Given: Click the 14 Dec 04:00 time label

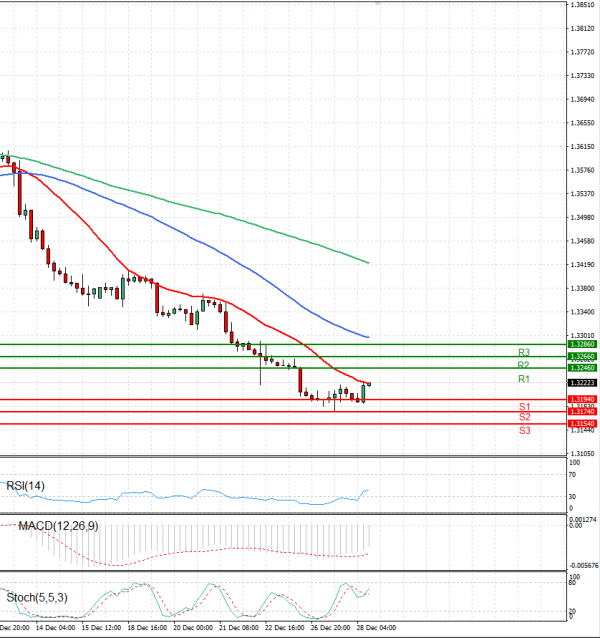Looking at the screenshot, I should pyautogui.click(x=55, y=628).
